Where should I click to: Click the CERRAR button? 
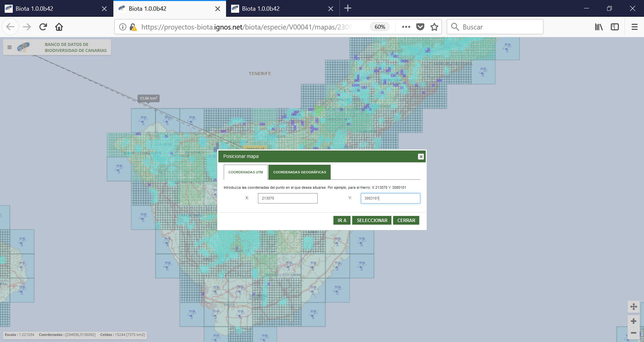coord(406,220)
